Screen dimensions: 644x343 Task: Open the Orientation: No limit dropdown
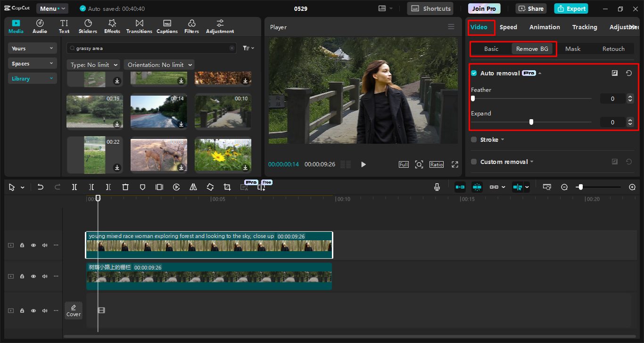159,65
